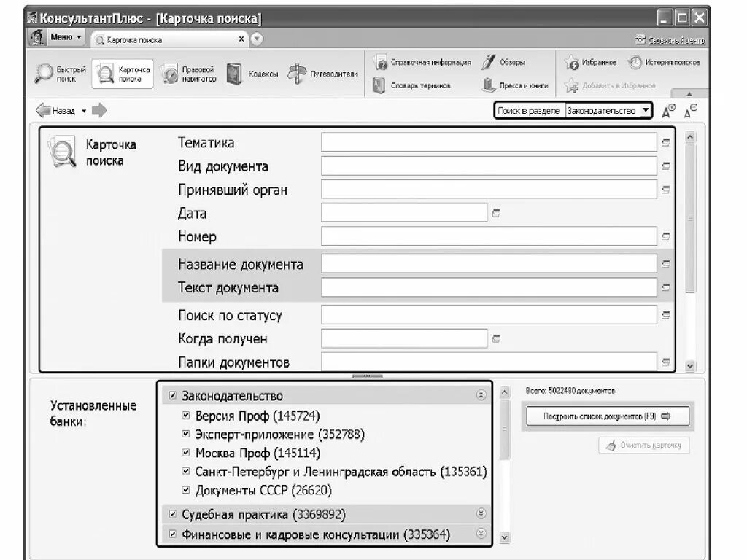
Task: Open Словарь терминов
Action: [x=412, y=86]
